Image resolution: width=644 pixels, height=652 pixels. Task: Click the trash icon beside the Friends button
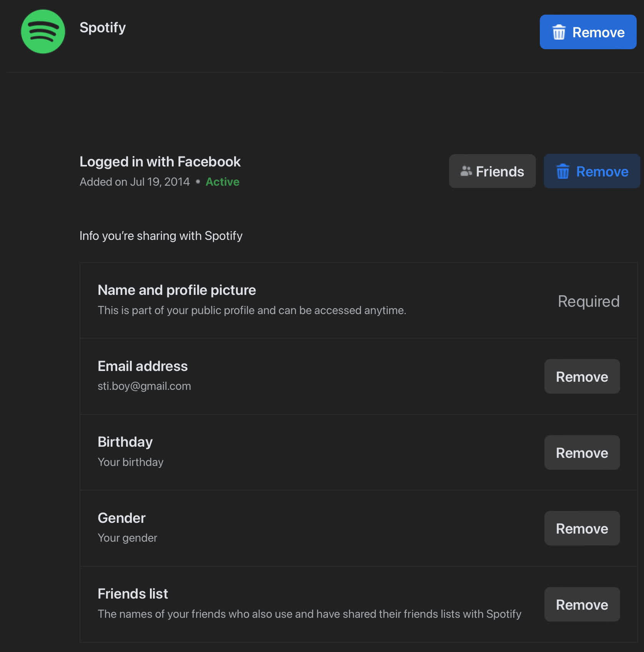click(562, 171)
